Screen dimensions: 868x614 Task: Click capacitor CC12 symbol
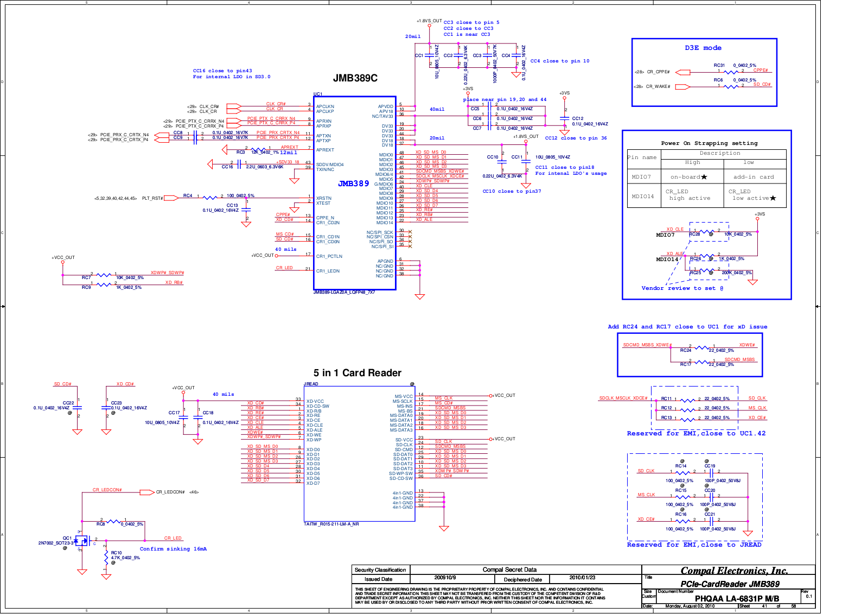point(564,118)
